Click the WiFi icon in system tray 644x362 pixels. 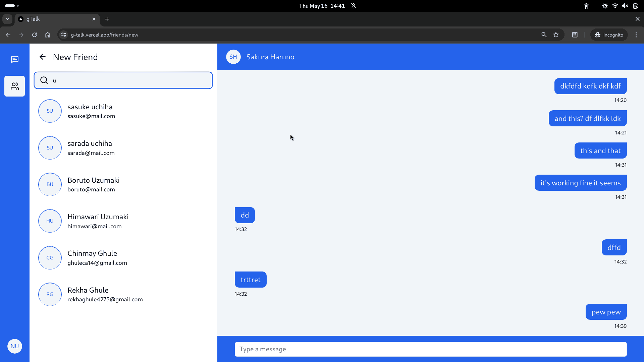615,6
